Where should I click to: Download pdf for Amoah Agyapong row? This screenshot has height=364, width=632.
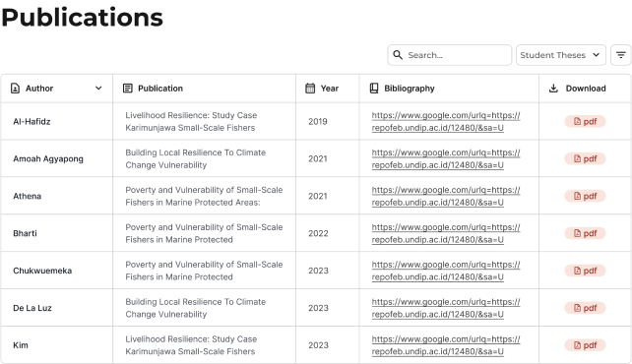coord(585,158)
